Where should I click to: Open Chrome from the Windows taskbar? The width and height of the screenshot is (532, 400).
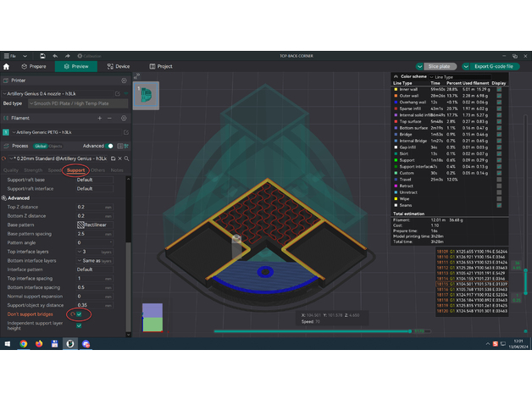coord(23,344)
